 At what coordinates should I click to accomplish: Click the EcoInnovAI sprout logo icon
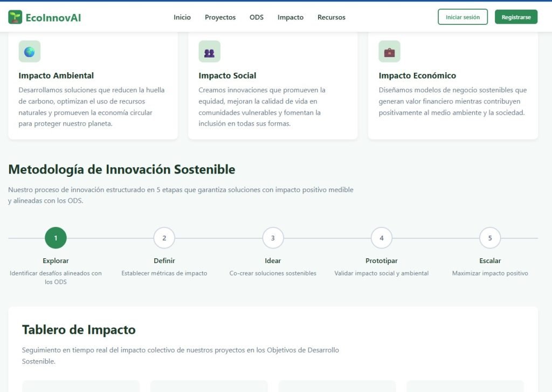(x=15, y=17)
